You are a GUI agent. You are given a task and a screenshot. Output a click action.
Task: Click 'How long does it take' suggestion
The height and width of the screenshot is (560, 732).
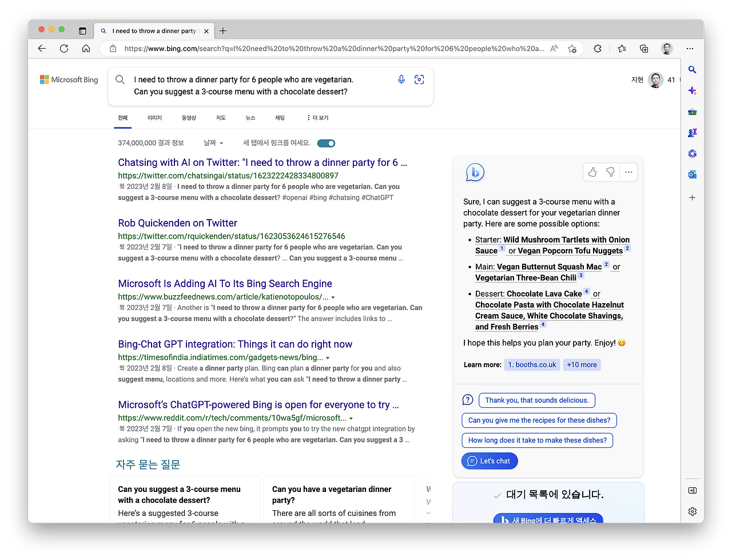[538, 440]
